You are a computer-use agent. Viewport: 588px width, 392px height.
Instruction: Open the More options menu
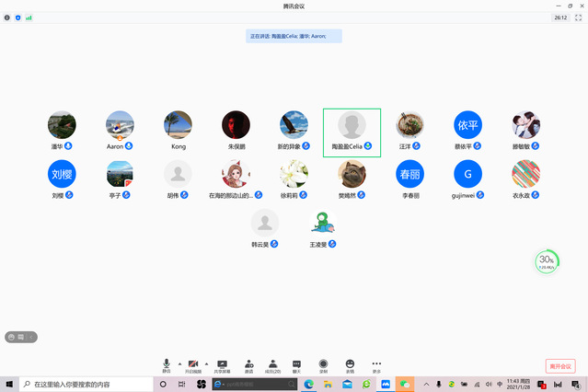376,365
